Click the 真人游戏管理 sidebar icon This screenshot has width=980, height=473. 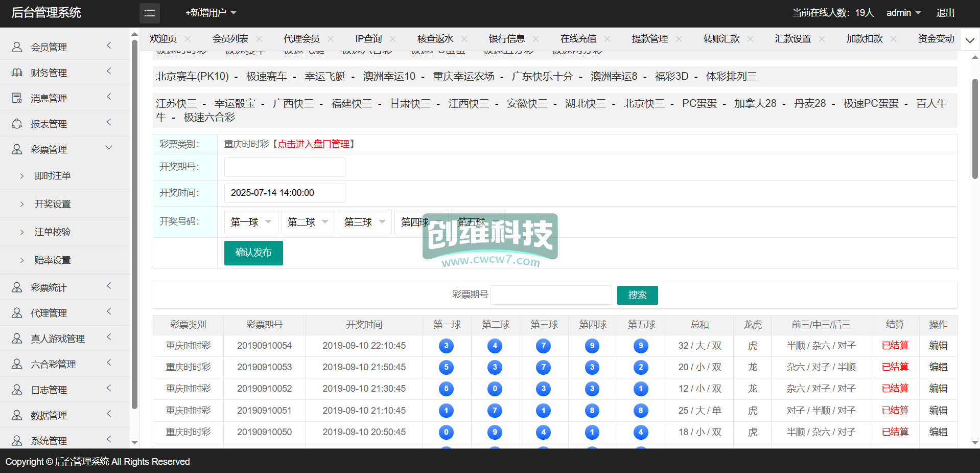click(17, 339)
